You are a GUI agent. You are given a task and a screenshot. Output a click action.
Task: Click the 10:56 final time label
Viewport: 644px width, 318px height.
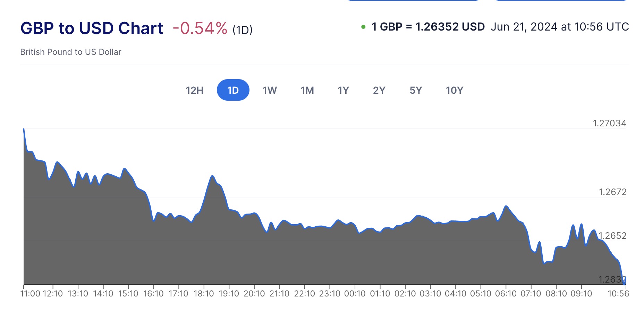618,294
